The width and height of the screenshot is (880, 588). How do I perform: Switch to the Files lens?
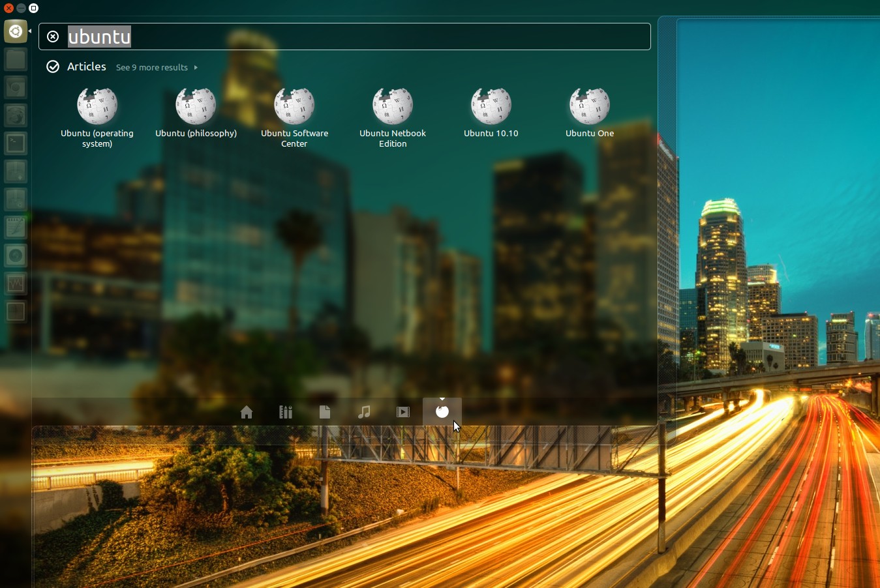[325, 412]
